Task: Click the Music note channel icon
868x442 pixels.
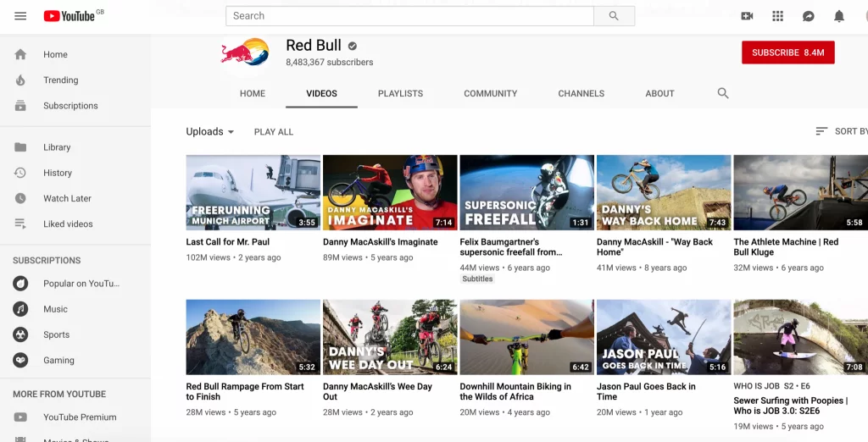Action: (x=20, y=309)
